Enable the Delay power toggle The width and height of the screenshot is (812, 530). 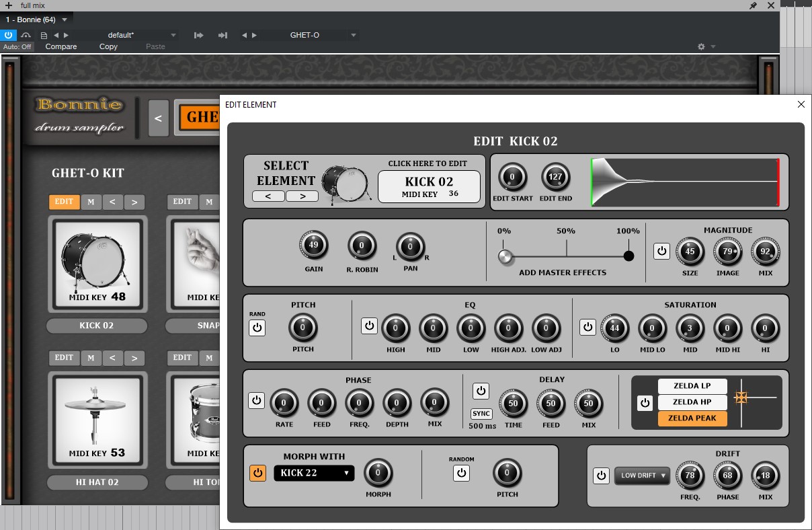[x=481, y=391]
